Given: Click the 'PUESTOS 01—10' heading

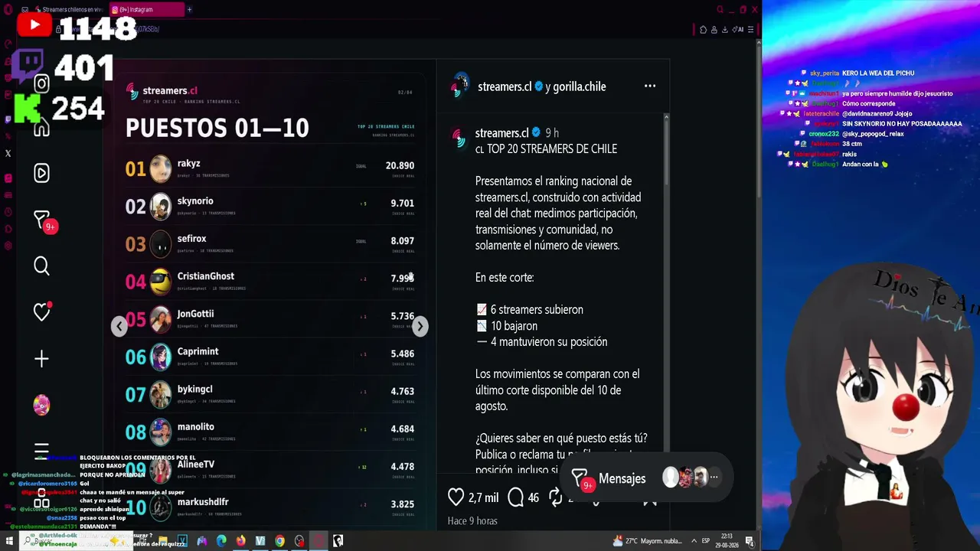Looking at the screenshot, I should [x=217, y=128].
